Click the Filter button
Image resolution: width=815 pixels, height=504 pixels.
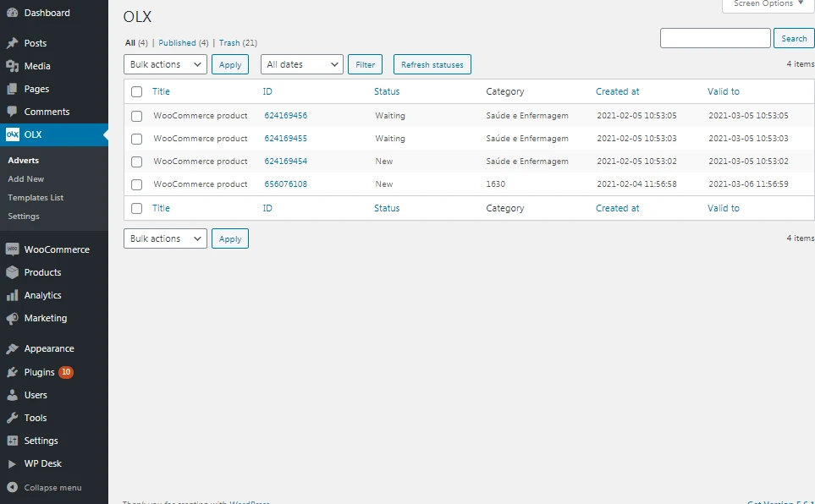[x=365, y=64]
